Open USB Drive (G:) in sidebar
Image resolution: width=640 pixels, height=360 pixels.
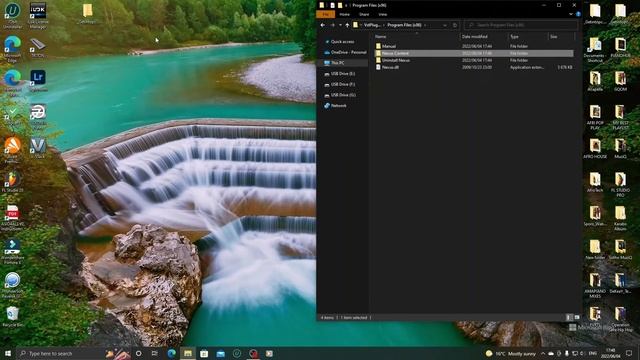tap(342, 95)
